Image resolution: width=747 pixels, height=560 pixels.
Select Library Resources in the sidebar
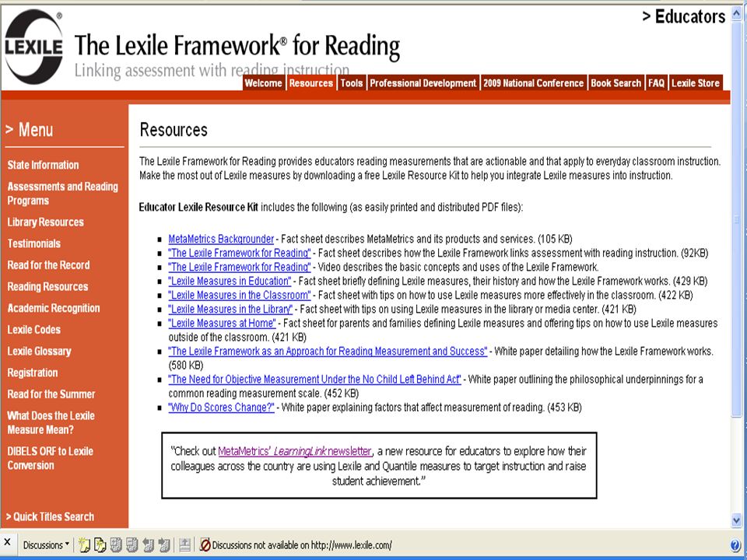pyautogui.click(x=45, y=222)
